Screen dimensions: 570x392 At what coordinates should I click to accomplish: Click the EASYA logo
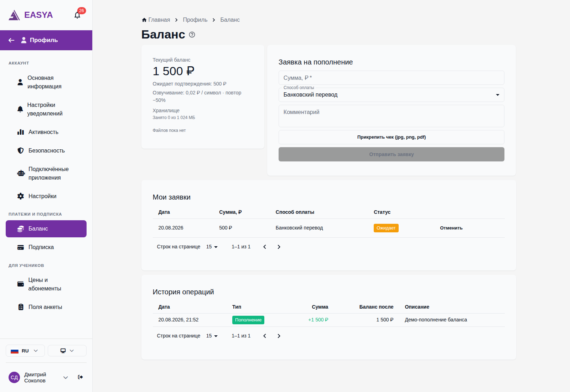coord(31,15)
